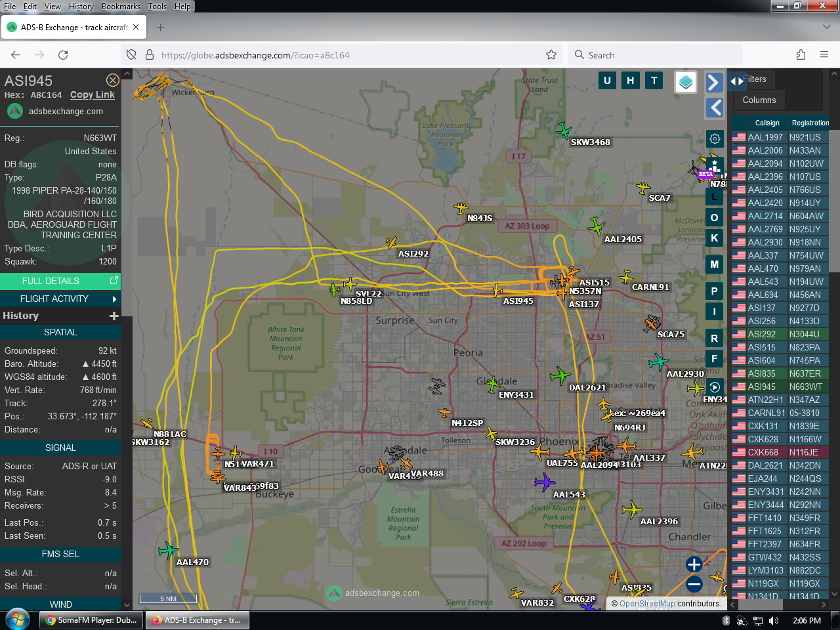The image size is (840, 630).
Task: Toggle the sidebar width double-arrow button
Action: tap(737, 81)
